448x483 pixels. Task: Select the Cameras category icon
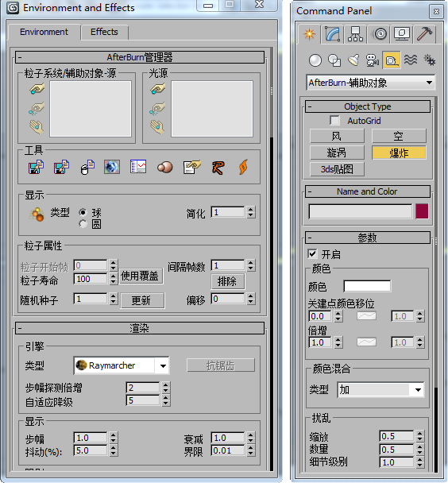(373, 60)
